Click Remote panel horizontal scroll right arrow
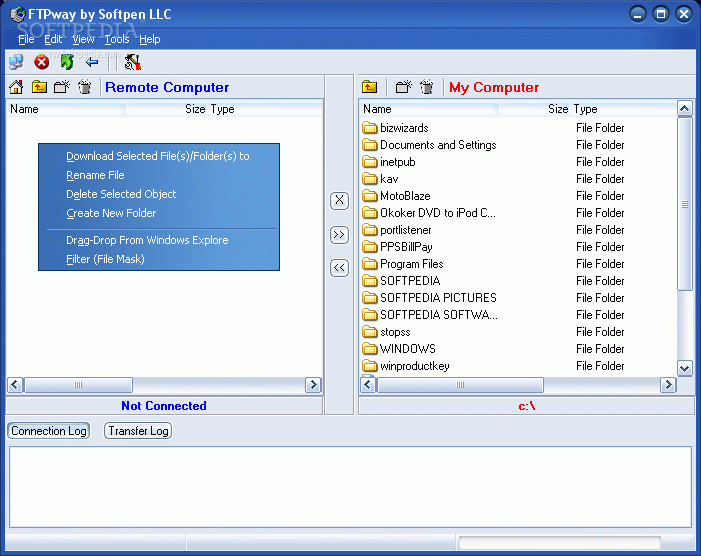This screenshot has width=701, height=556. point(313,385)
